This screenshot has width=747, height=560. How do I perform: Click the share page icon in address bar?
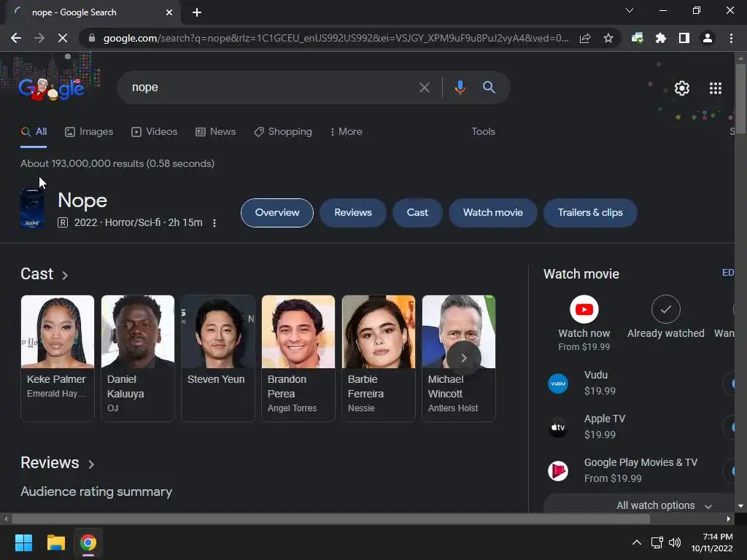pos(585,38)
